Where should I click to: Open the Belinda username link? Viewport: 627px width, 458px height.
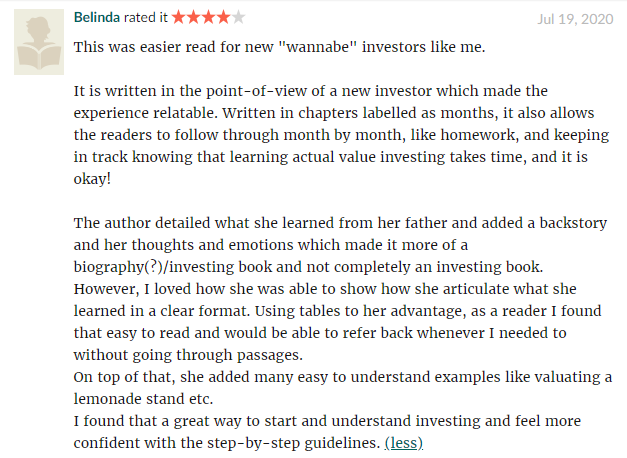click(x=97, y=18)
